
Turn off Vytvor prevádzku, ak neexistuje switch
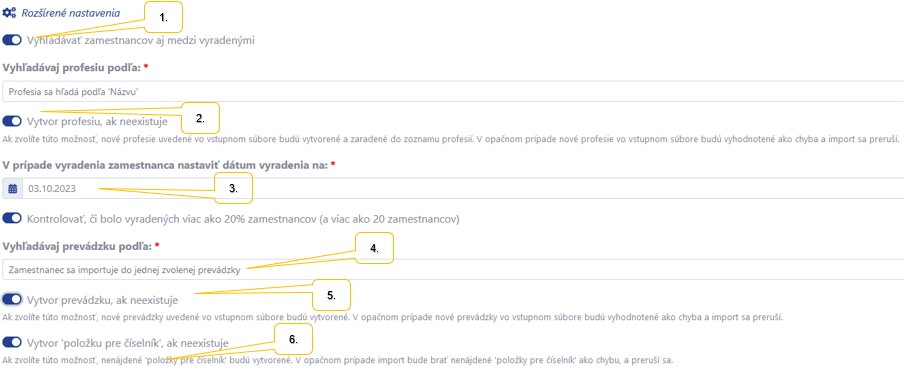pyautogui.click(x=12, y=300)
